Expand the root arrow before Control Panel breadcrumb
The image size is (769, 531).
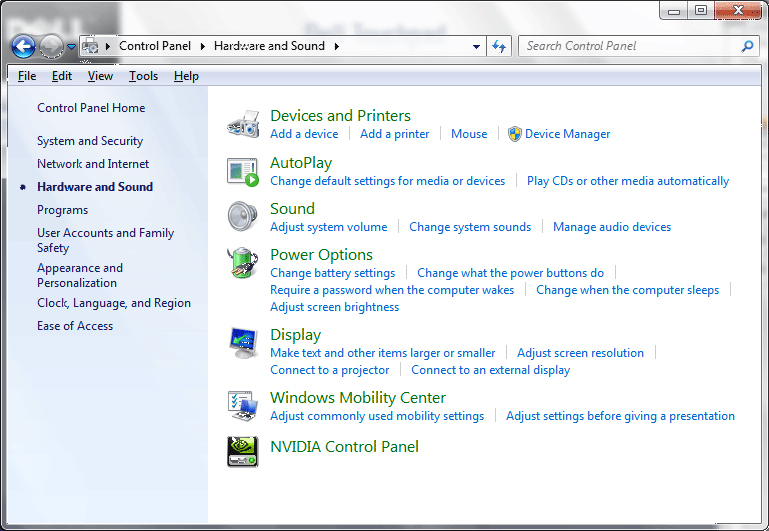point(108,46)
